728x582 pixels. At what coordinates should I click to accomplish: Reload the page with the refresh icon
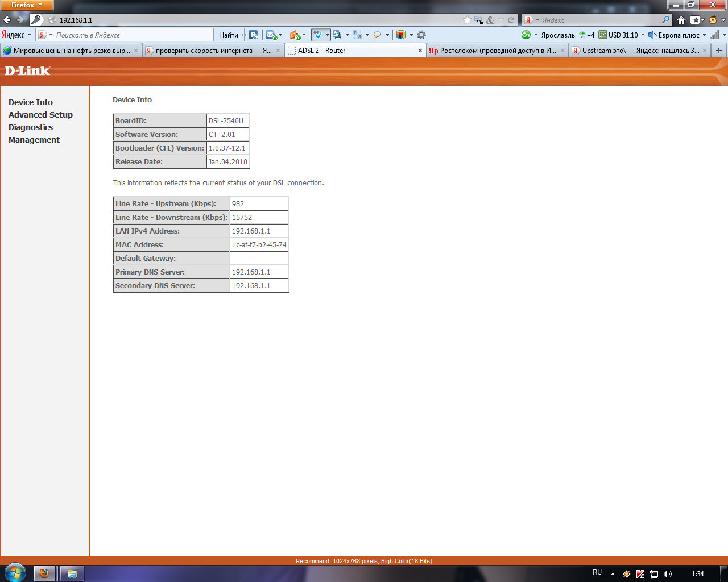511,20
